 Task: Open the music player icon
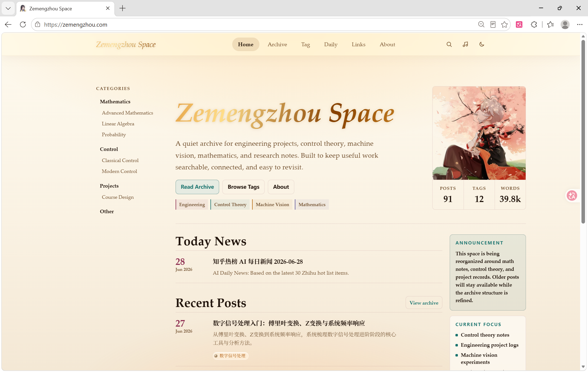tap(465, 44)
